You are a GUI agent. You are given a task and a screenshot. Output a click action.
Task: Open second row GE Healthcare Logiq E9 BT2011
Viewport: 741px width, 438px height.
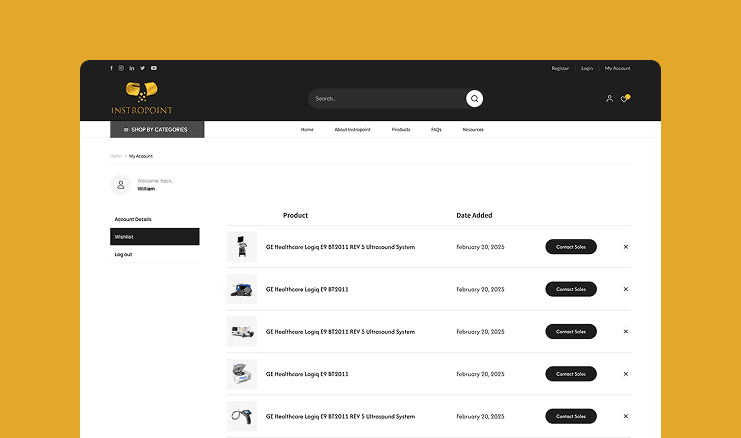pos(307,289)
